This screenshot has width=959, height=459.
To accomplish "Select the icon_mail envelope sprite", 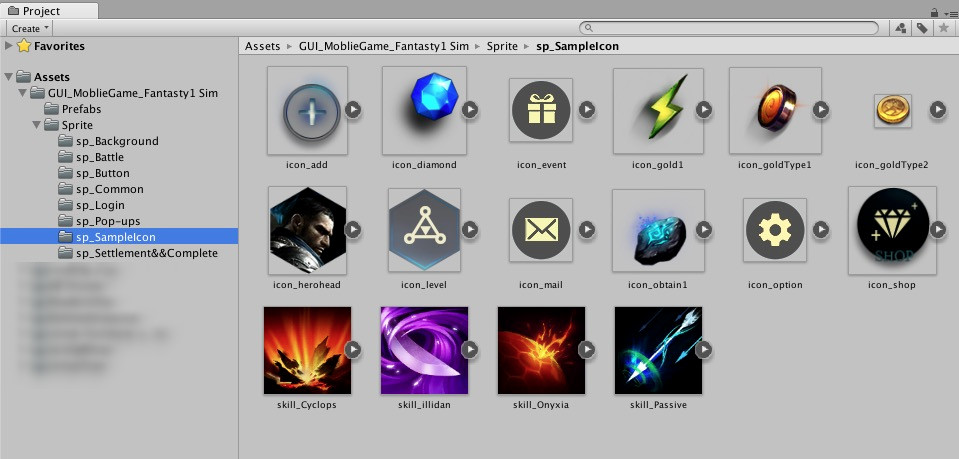I will [541, 230].
